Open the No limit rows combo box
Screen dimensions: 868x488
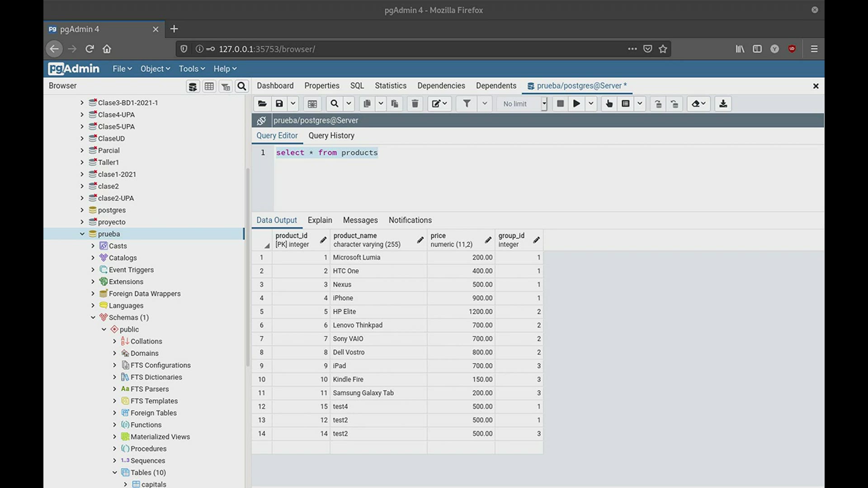click(522, 104)
